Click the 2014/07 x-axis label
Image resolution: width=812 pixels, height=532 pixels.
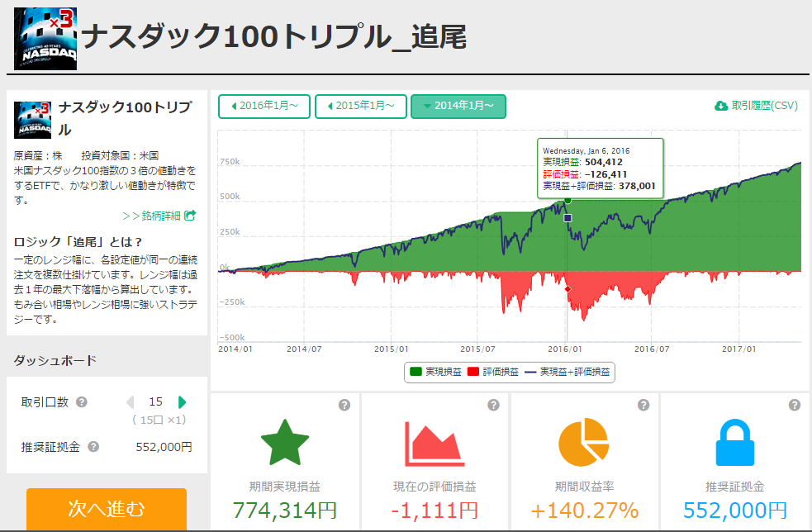tap(304, 349)
